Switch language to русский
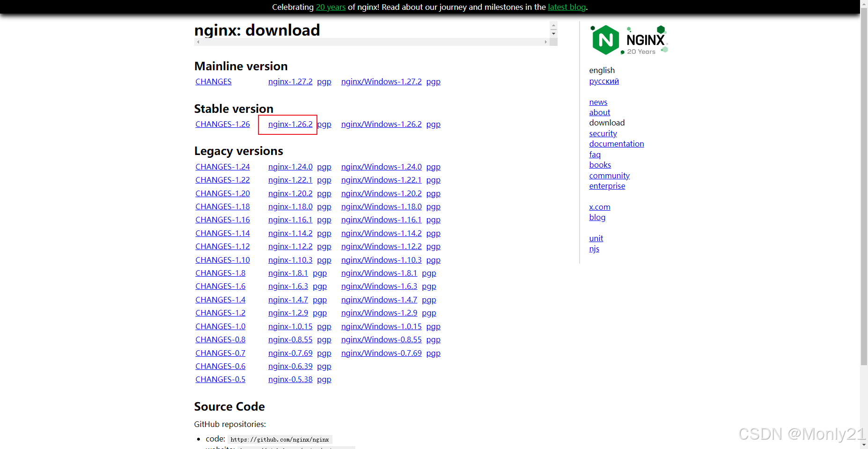This screenshot has width=868, height=449. point(604,81)
